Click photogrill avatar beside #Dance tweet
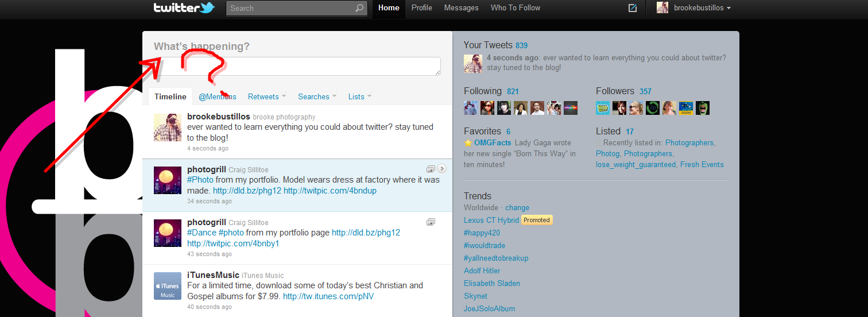The width and height of the screenshot is (868, 317). [x=168, y=233]
